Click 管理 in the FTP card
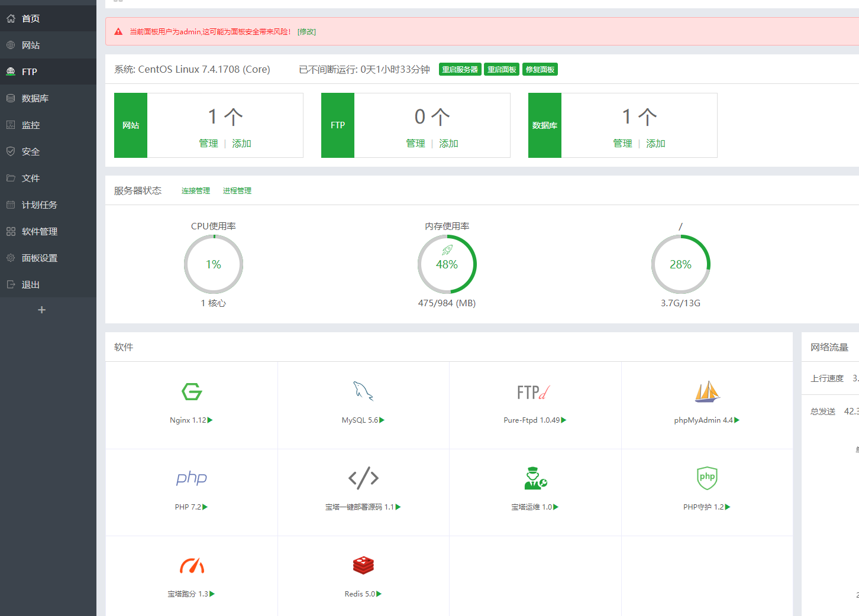This screenshot has width=859, height=616. (x=415, y=144)
